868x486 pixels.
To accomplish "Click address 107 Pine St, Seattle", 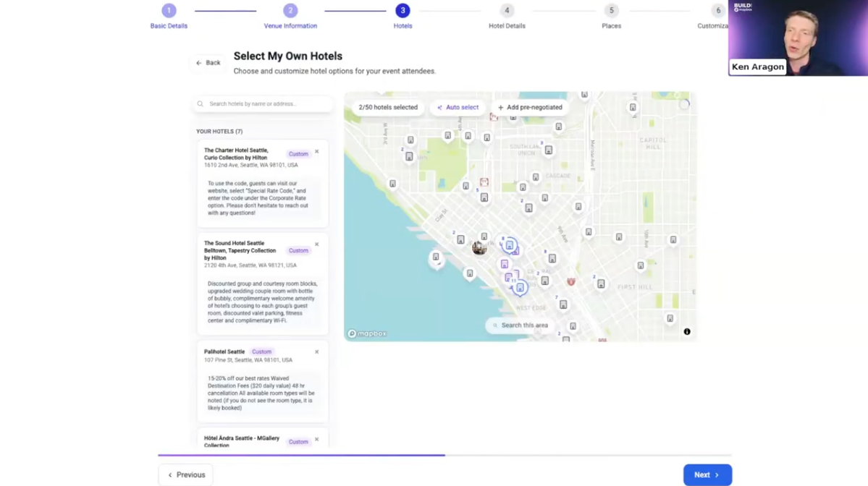I will (x=248, y=360).
